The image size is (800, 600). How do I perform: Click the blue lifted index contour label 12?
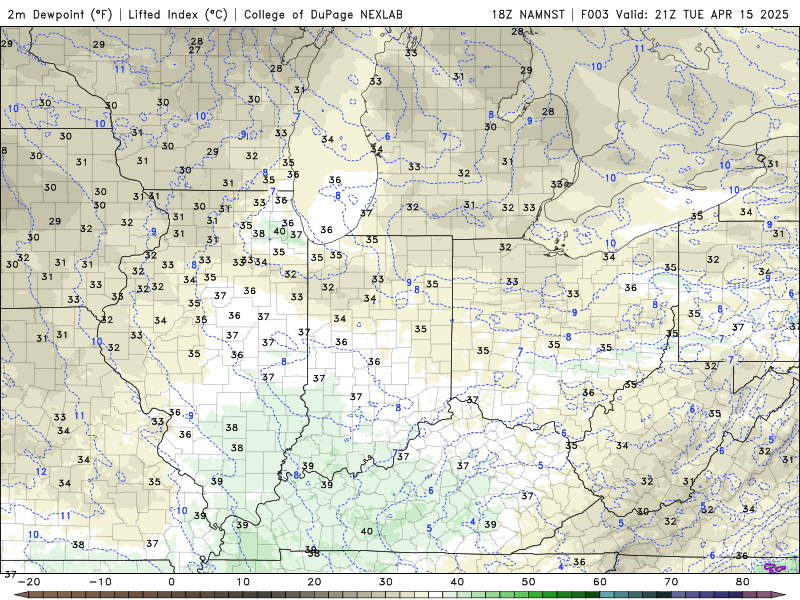click(41, 471)
